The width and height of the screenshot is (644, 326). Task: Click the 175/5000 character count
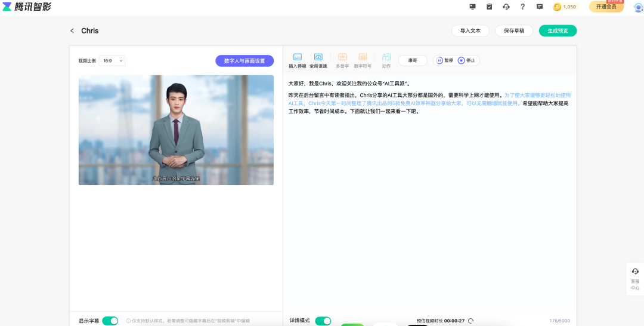[x=559, y=321]
